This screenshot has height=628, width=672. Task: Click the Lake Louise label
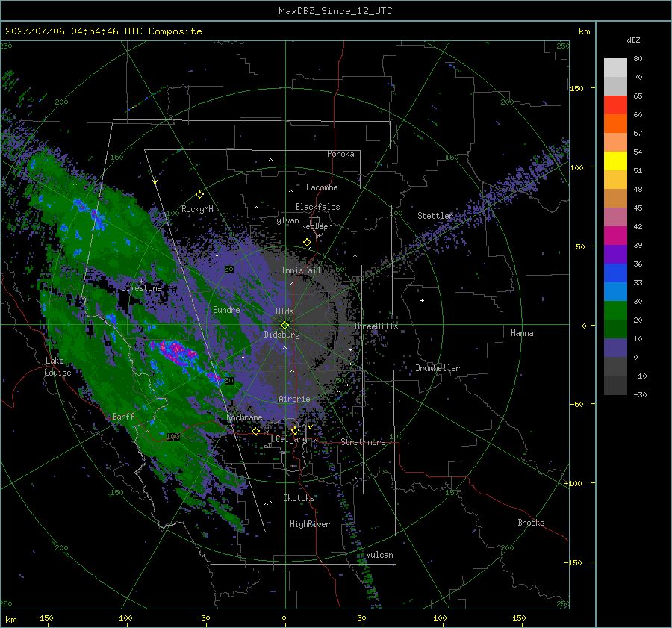click(x=58, y=367)
